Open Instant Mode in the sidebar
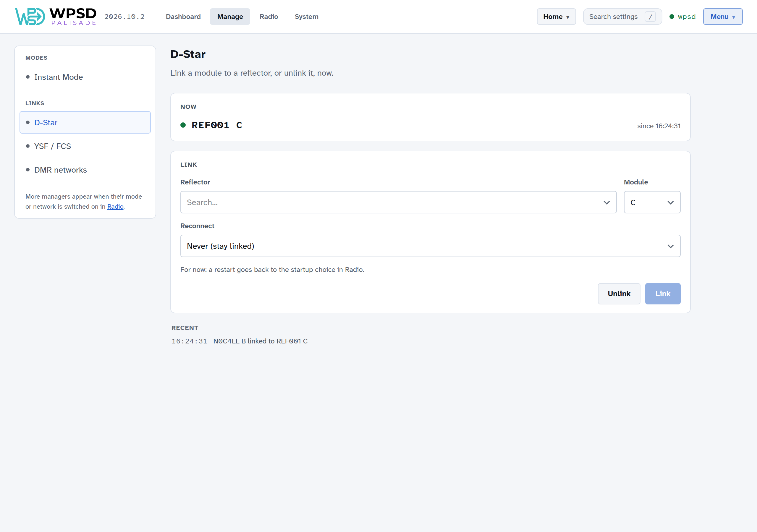Viewport: 757px width, 532px height. 85,77
